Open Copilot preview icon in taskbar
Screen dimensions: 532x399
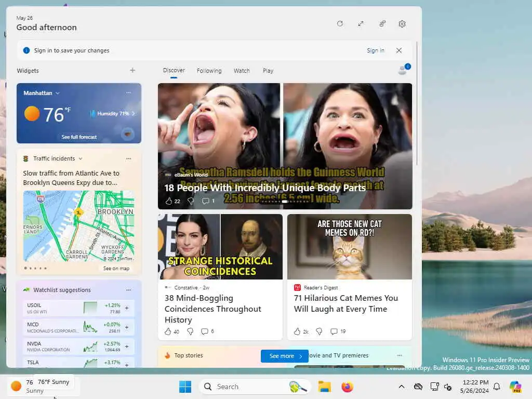pyautogui.click(x=516, y=387)
